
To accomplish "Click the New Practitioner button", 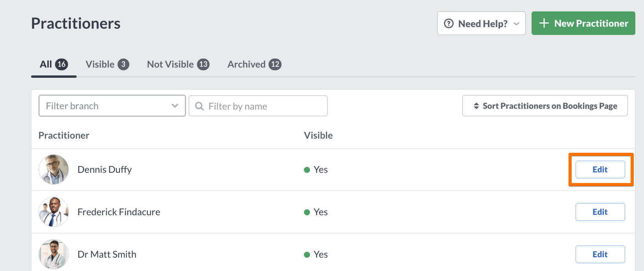I will 583,23.
